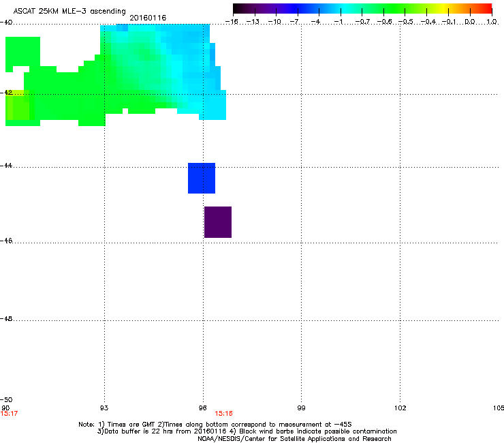Click the green-cyan wind data swath
Screen dimensions: 504x443
(116, 75)
